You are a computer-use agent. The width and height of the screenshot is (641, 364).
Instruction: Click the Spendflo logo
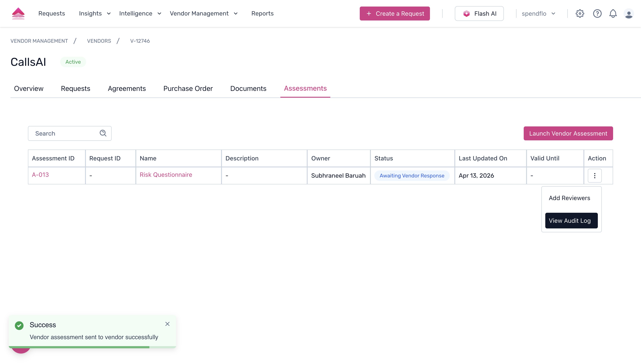click(18, 13)
